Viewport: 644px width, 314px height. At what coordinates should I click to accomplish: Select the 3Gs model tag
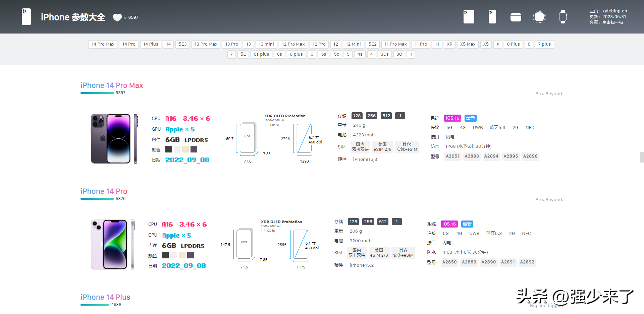point(384,54)
